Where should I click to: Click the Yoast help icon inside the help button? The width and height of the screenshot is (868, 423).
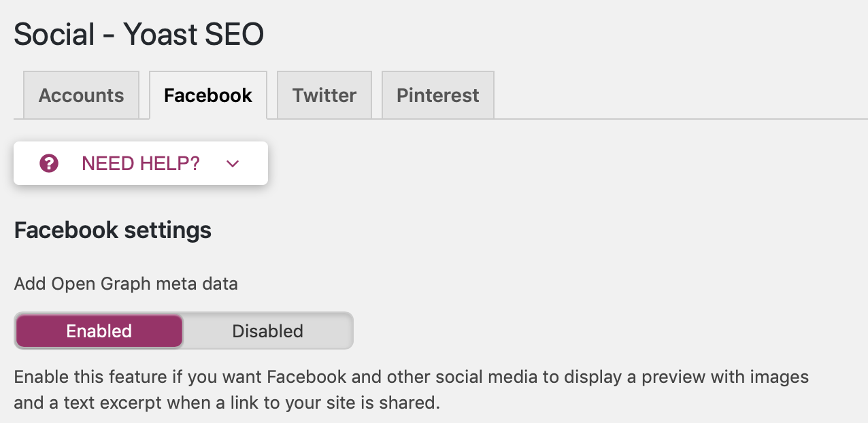48,163
